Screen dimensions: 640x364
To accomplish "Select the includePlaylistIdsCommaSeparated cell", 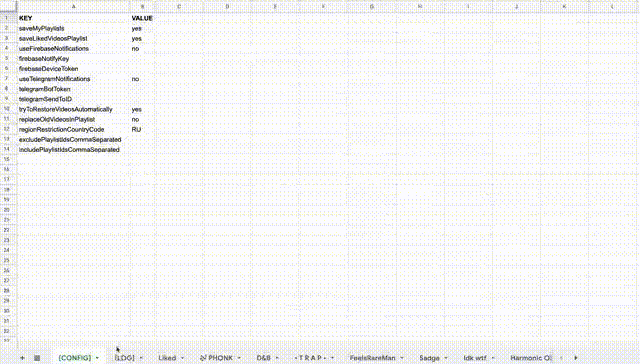I will point(73,150).
